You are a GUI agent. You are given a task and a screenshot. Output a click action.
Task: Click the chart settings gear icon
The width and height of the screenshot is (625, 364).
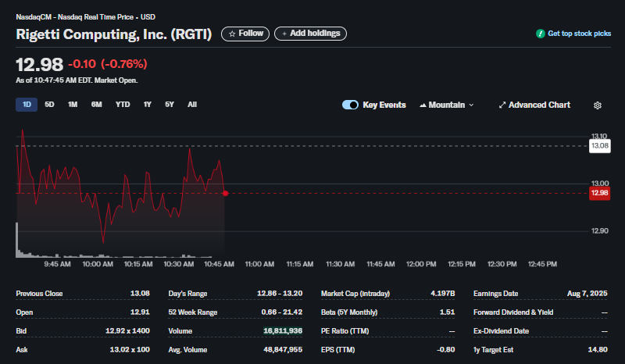coord(597,105)
